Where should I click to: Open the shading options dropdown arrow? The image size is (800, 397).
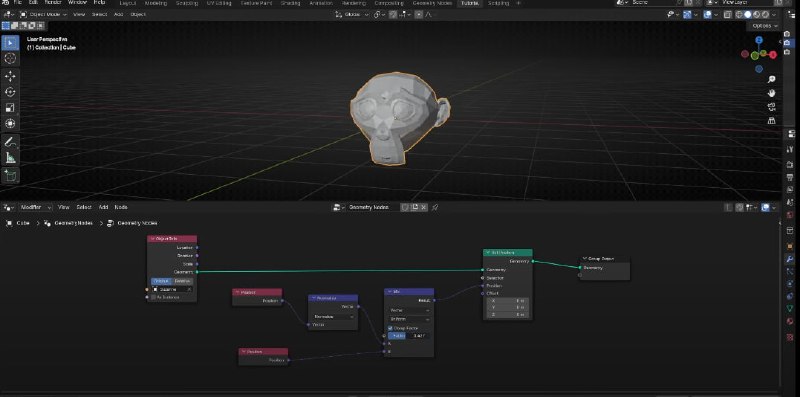(774, 14)
